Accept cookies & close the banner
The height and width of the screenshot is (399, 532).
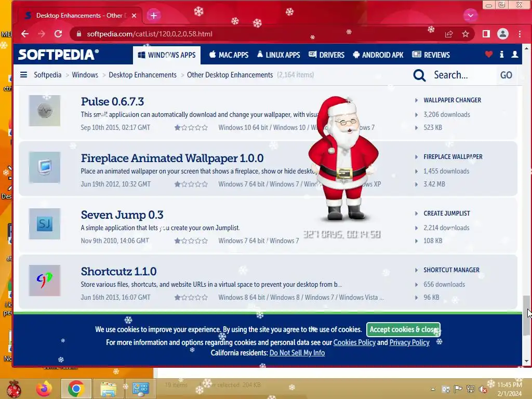click(403, 329)
